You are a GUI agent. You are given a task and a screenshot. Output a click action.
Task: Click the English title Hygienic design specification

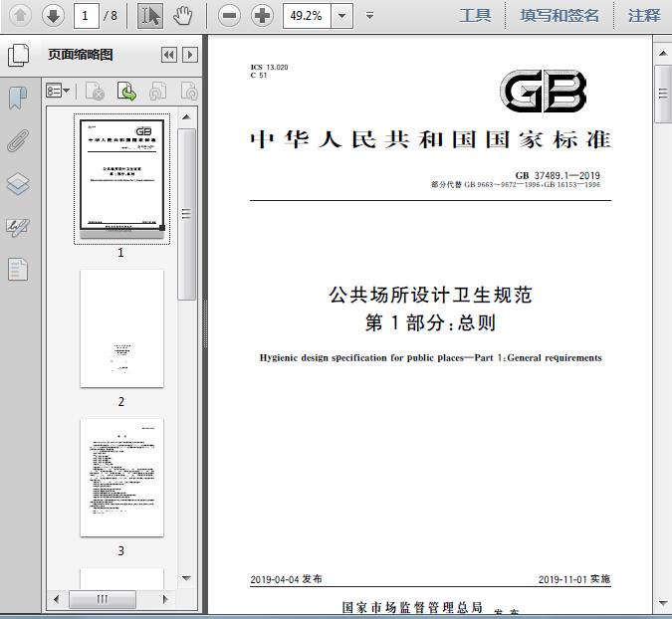click(430, 357)
